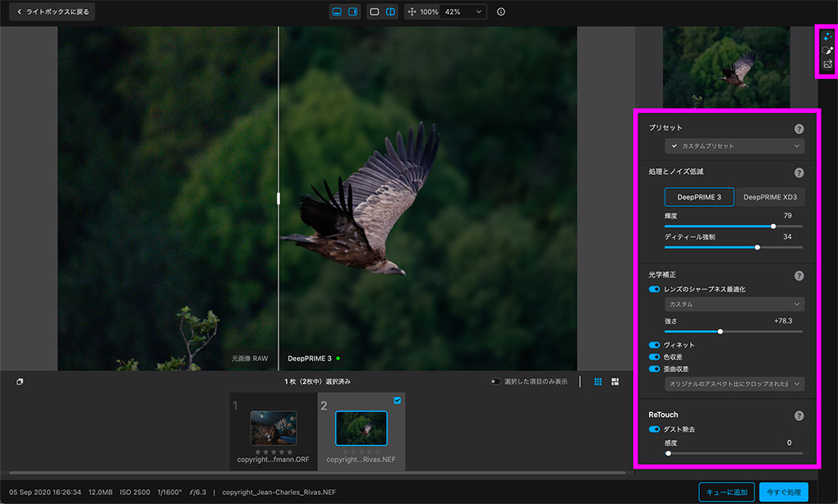Viewport: 838px width, 504px height.
Task: Expand the 42% zoom level dropdown
Action: point(464,12)
